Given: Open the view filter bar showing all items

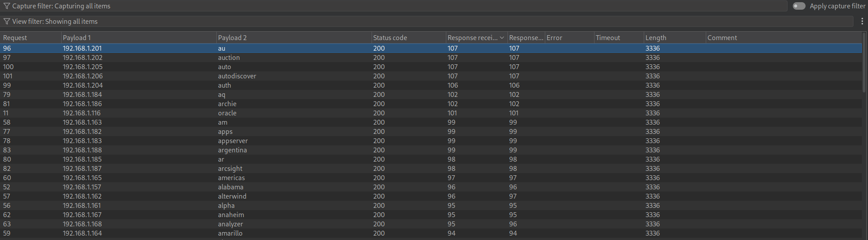Looking at the screenshot, I should [x=396, y=22].
